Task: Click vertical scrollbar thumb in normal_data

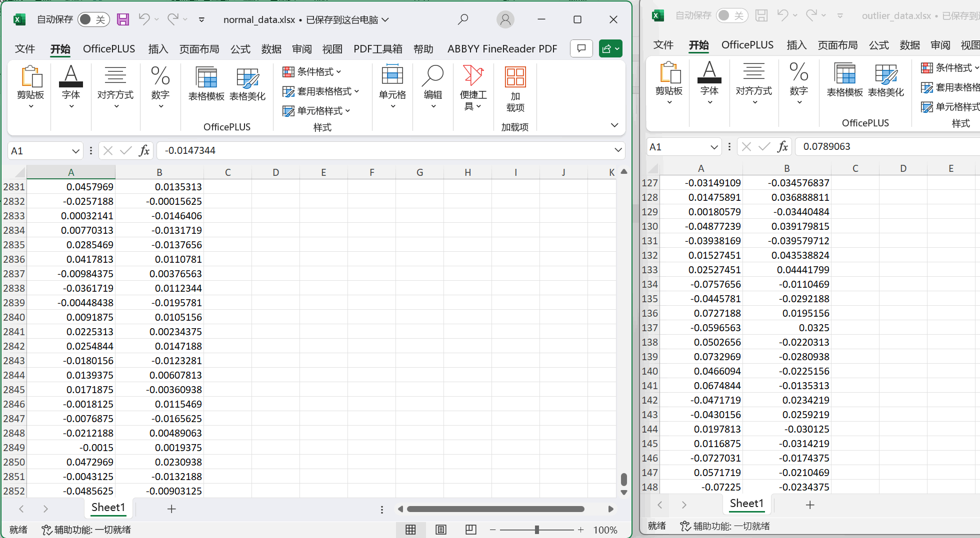Action: [624, 479]
